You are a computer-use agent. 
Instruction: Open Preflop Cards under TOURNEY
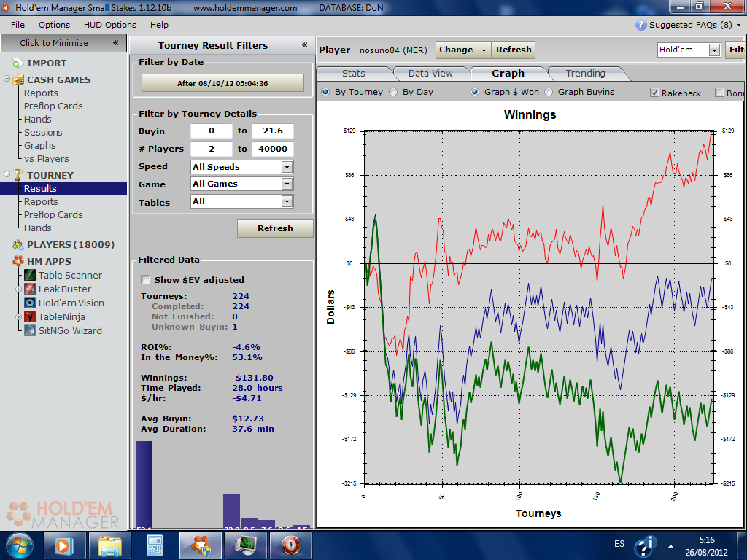[53, 215]
